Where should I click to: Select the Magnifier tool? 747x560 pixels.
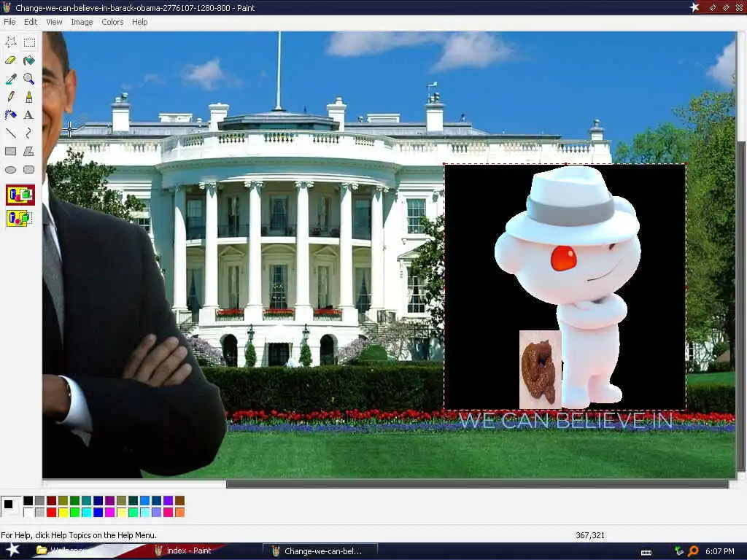coord(29,79)
